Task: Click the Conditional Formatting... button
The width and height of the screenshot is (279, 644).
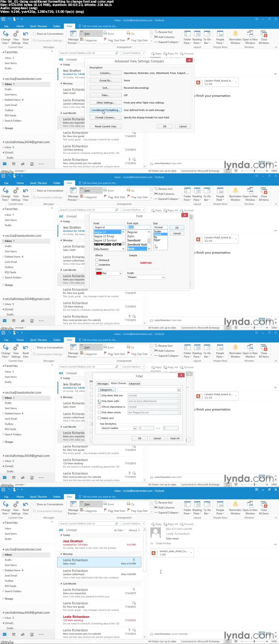Action: point(105,110)
